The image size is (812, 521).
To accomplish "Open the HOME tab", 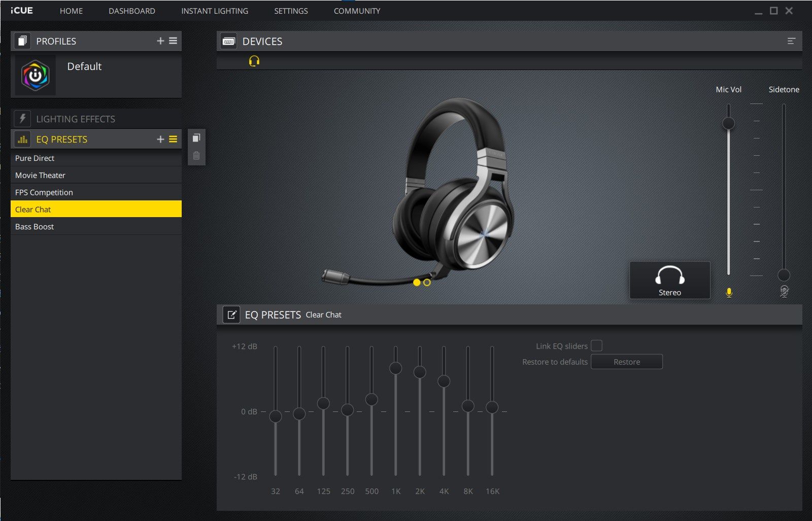I will [x=71, y=11].
